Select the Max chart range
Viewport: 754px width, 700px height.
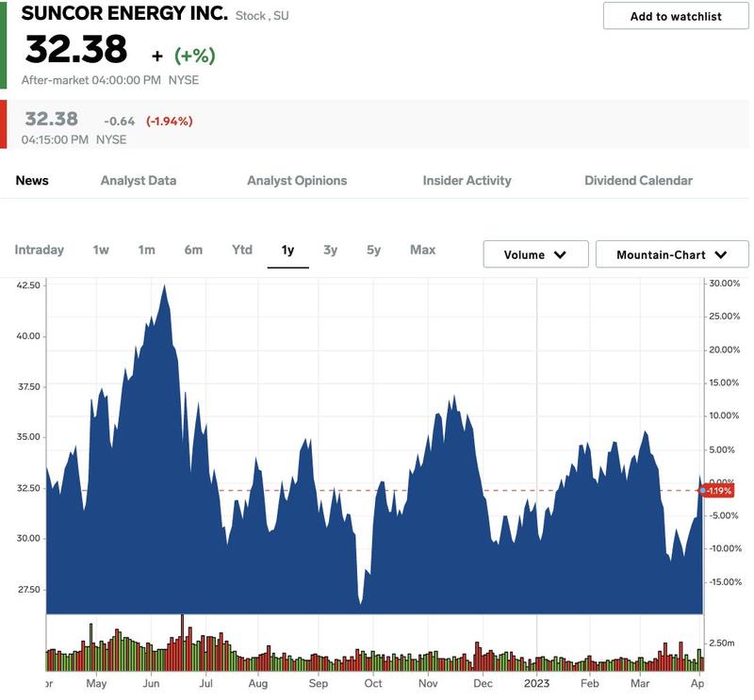pyautogui.click(x=422, y=250)
